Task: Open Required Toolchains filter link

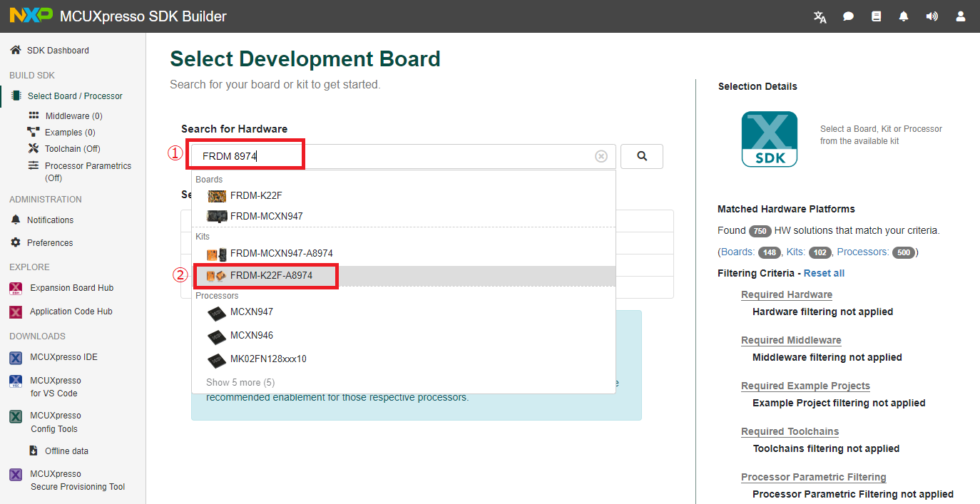Action: 790,431
